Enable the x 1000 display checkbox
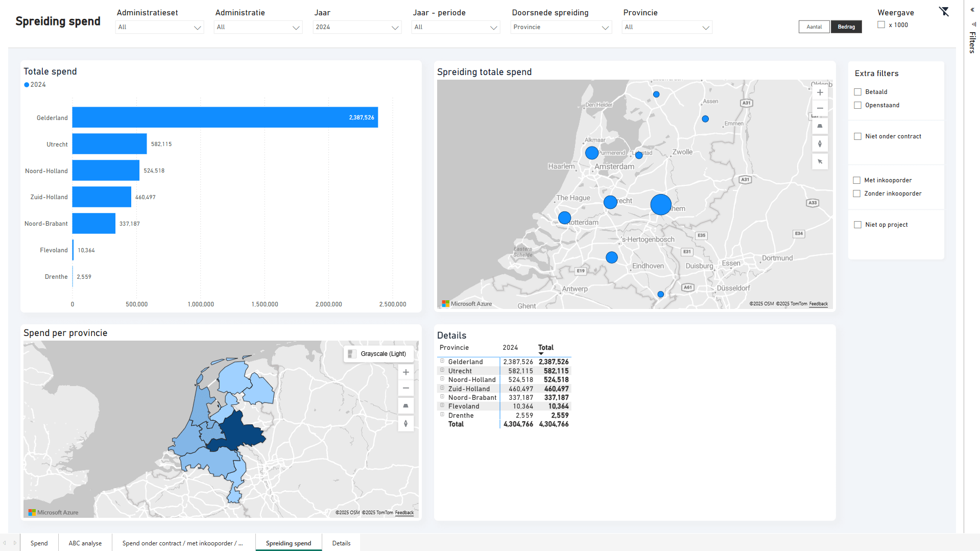The width and height of the screenshot is (980, 551). [x=881, y=25]
